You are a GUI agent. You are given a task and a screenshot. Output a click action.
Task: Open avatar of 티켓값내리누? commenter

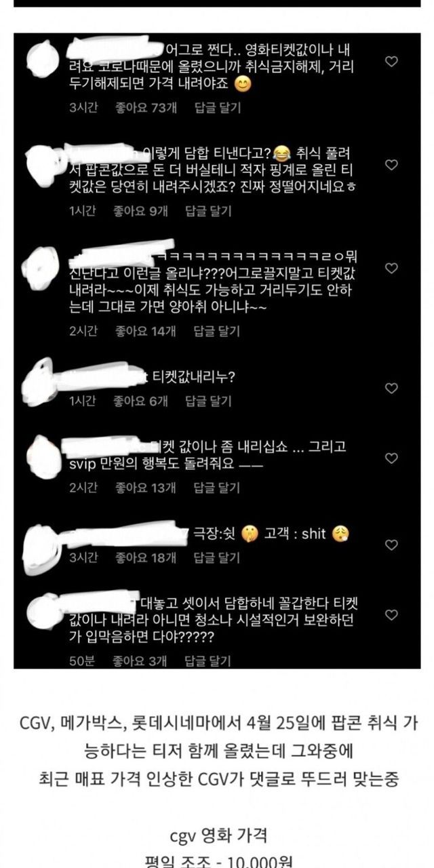pyautogui.click(x=39, y=381)
